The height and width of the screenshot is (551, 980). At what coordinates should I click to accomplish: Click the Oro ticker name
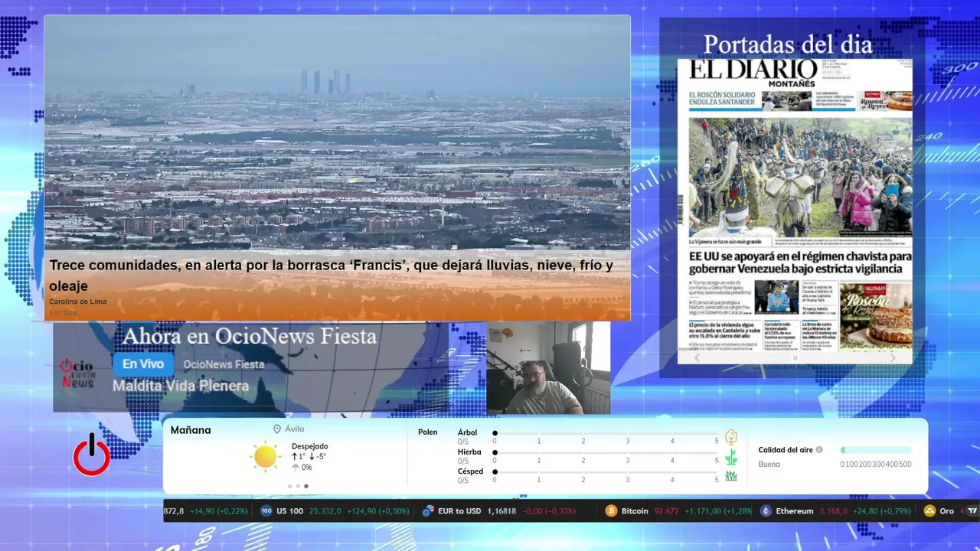[947, 510]
